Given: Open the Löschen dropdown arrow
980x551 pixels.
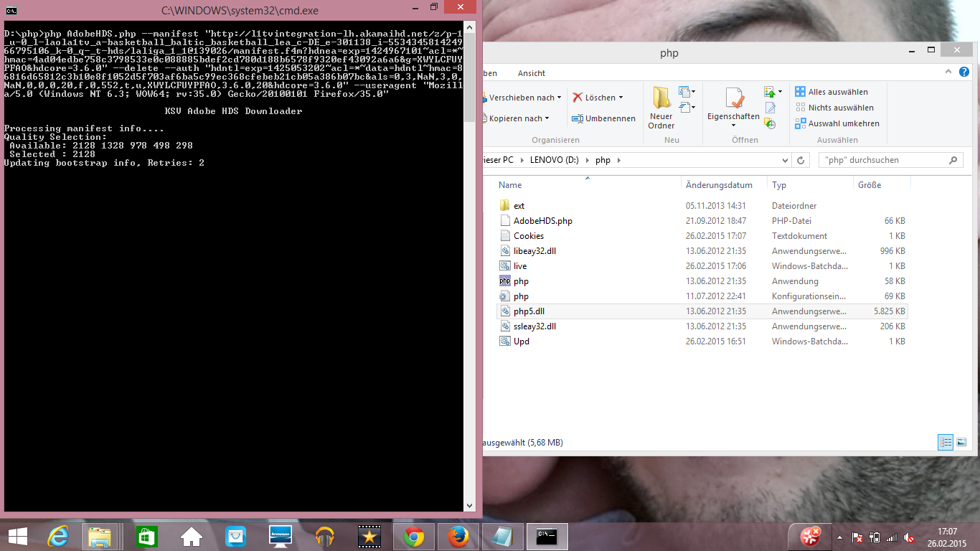Looking at the screenshot, I should [621, 98].
